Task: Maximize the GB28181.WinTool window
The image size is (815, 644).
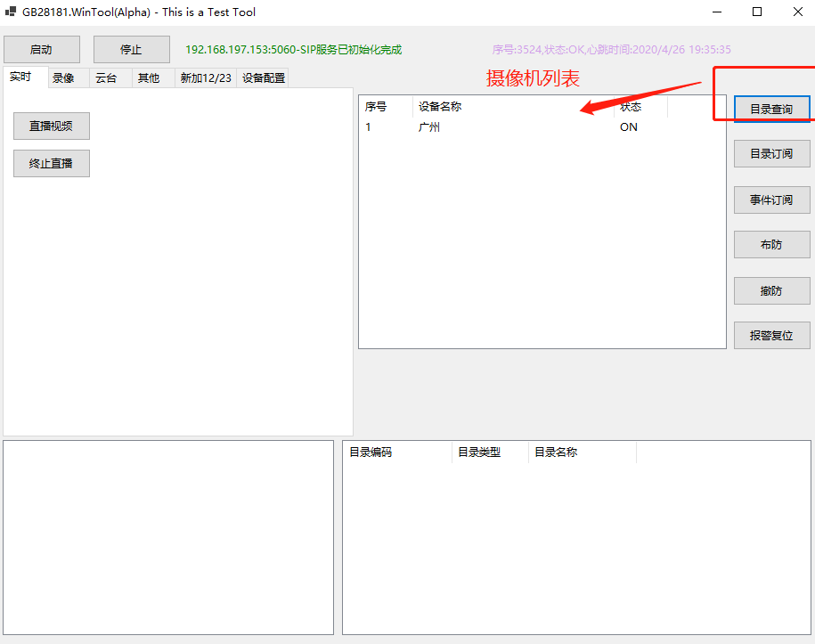Action: pyautogui.click(x=757, y=12)
